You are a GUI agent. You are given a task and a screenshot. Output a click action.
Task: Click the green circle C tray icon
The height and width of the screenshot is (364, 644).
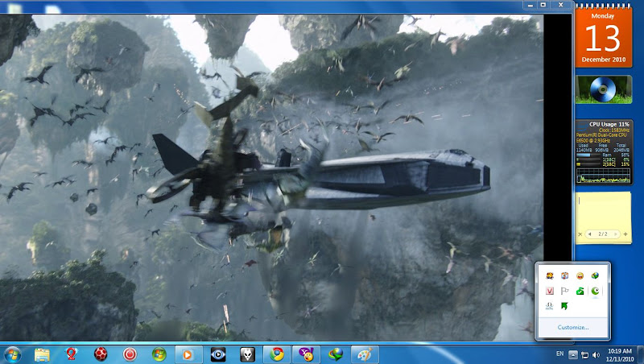(595, 291)
